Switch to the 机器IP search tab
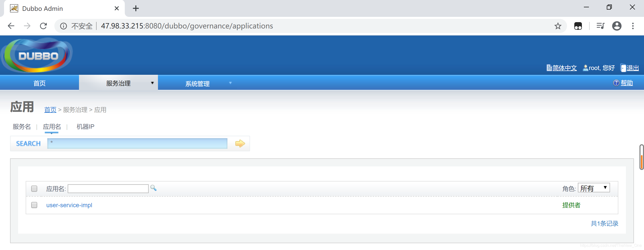644x250 pixels. [86, 127]
